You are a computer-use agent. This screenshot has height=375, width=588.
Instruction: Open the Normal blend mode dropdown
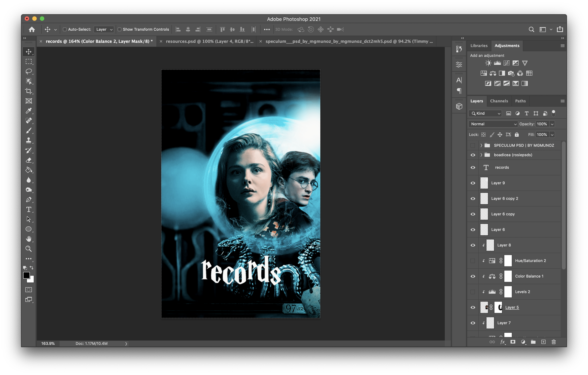pos(493,124)
